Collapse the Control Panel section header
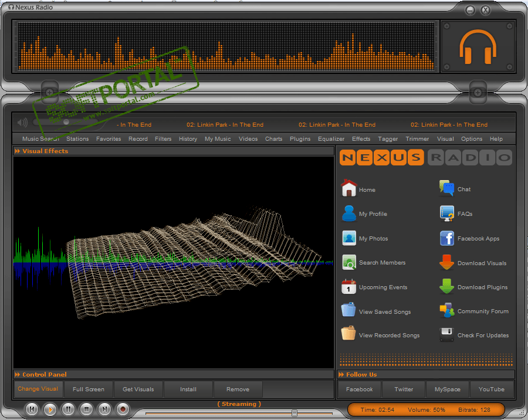528x420 pixels. click(x=174, y=374)
